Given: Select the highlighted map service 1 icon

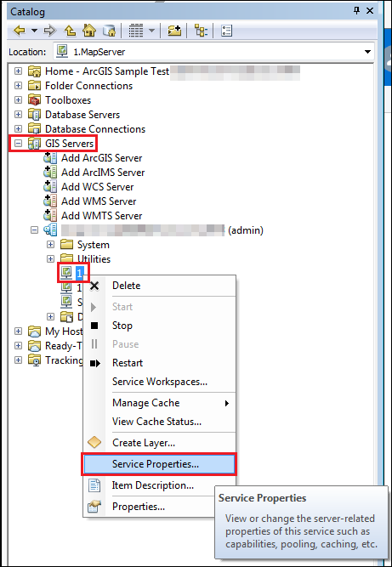Looking at the screenshot, I should point(66,273).
